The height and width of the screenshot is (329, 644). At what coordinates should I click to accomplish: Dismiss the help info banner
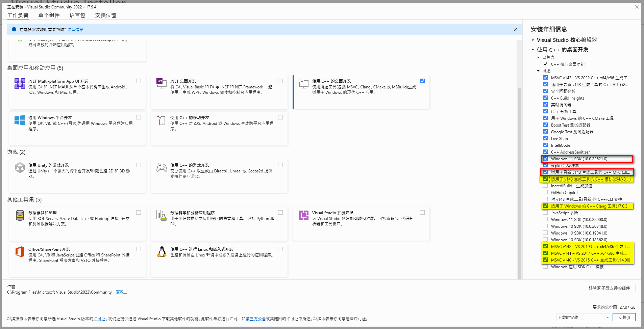[x=515, y=30]
